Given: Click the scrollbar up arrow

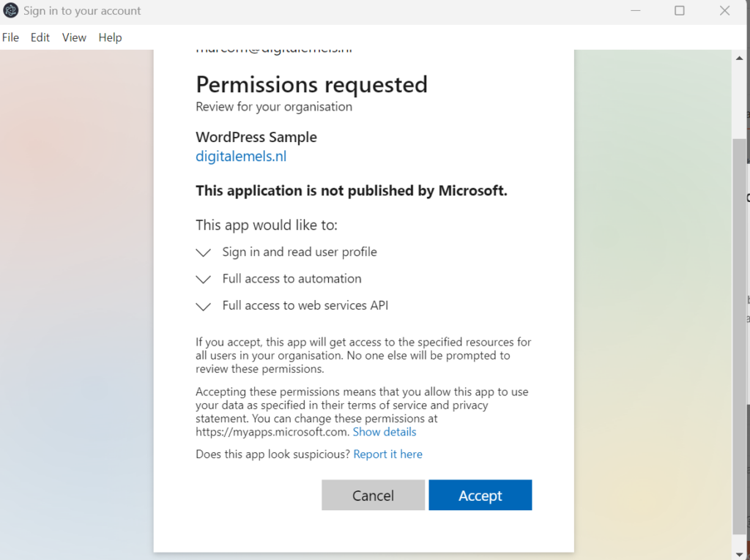Looking at the screenshot, I should 739,58.
